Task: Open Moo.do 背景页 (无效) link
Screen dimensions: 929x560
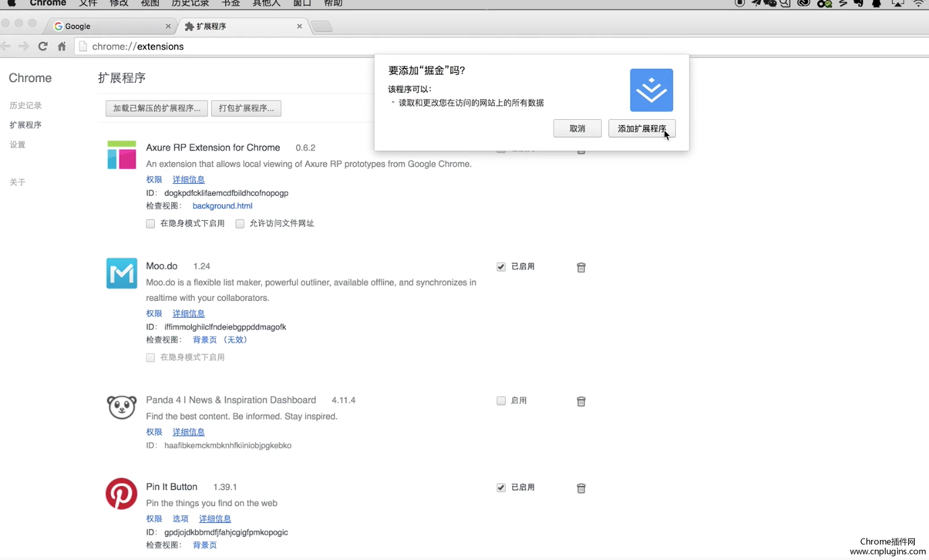Action: 221,340
